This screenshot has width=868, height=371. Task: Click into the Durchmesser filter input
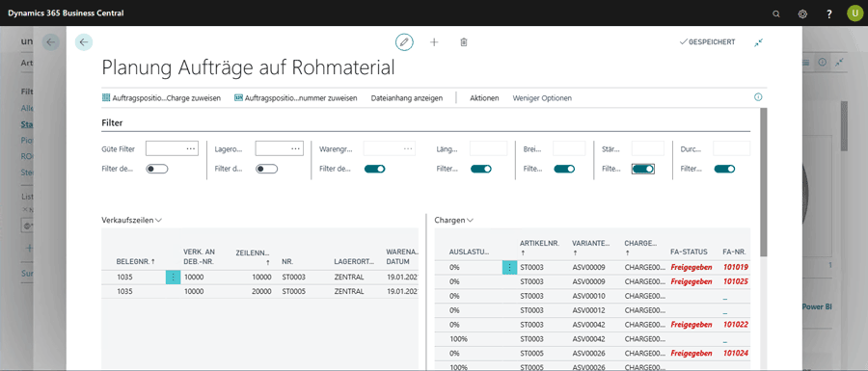[x=732, y=148]
